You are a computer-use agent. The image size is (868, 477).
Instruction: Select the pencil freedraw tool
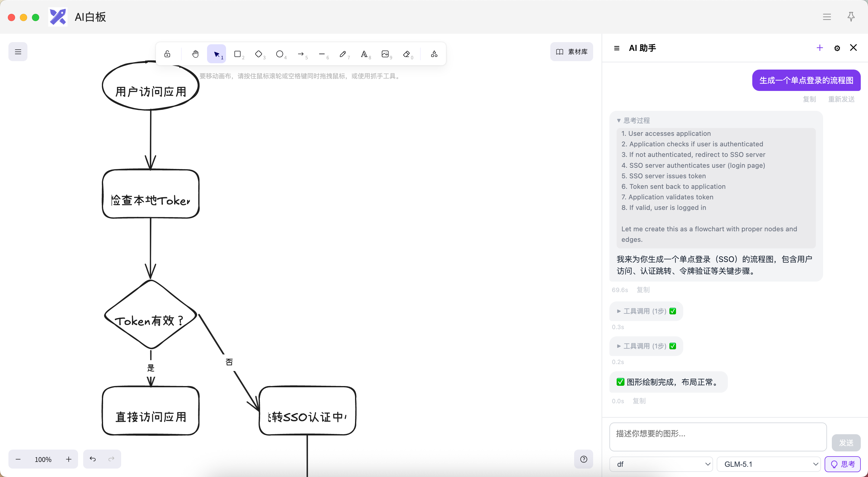[x=343, y=54]
